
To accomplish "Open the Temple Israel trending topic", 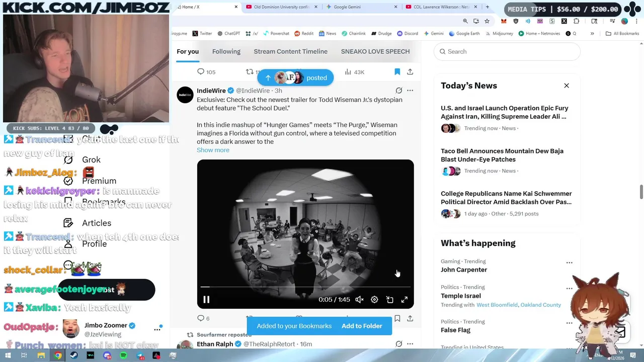I will (461, 296).
